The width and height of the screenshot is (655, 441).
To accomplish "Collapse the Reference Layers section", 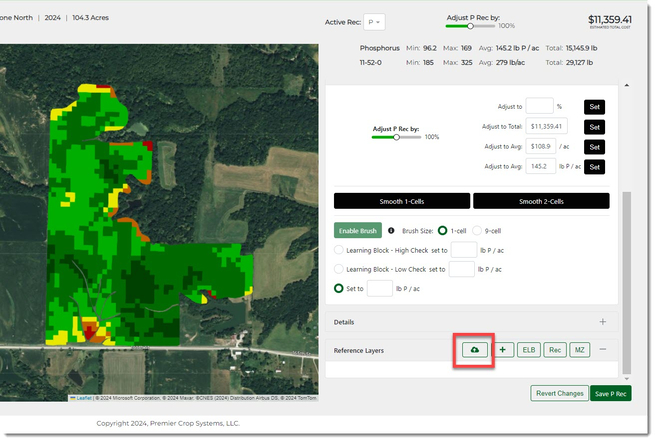I will click(603, 350).
